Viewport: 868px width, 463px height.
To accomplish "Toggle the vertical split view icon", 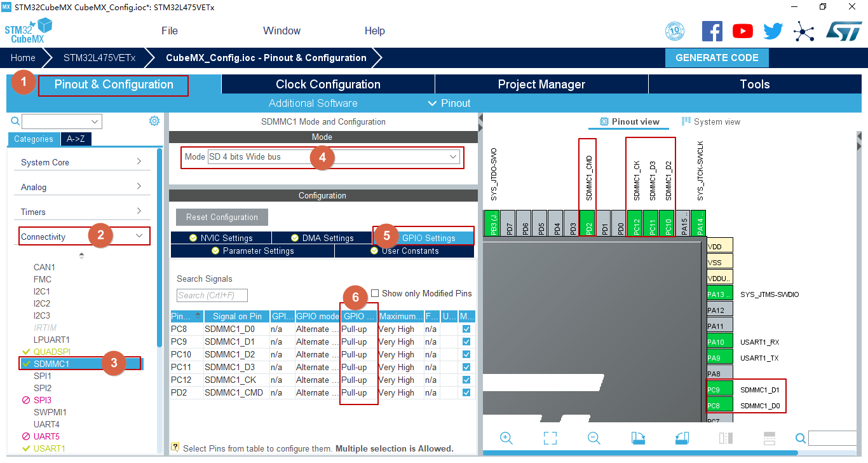I will [x=726, y=438].
